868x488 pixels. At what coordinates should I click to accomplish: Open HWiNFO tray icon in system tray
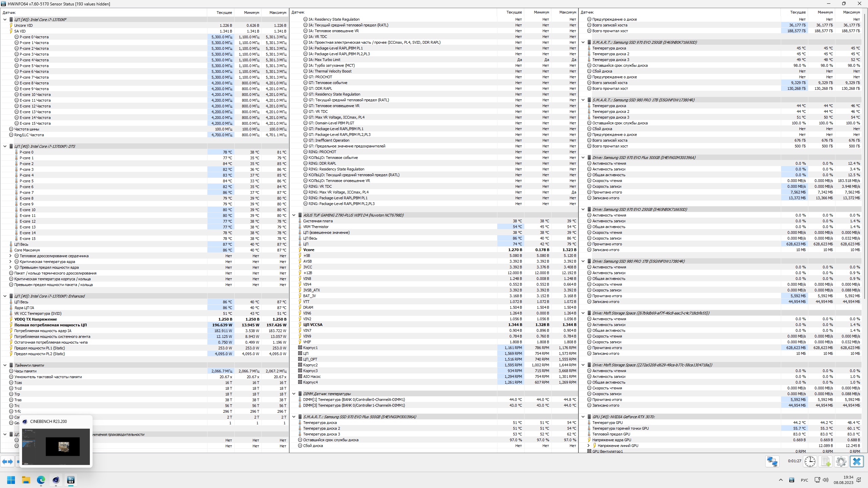(x=792, y=480)
